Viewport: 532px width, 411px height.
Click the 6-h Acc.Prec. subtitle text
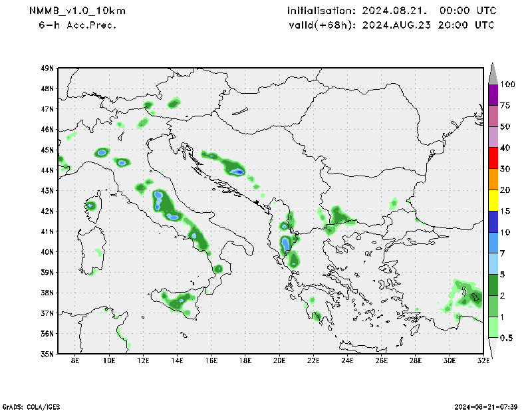tap(78, 25)
